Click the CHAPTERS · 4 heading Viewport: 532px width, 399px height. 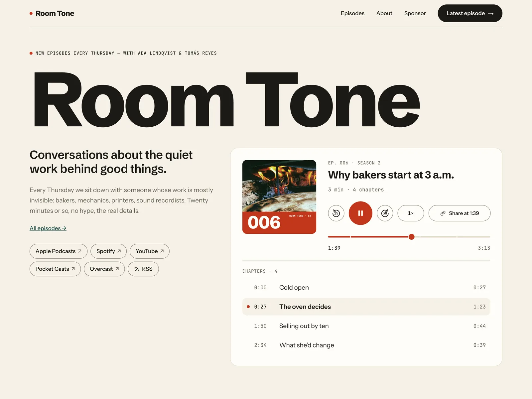[x=260, y=271]
